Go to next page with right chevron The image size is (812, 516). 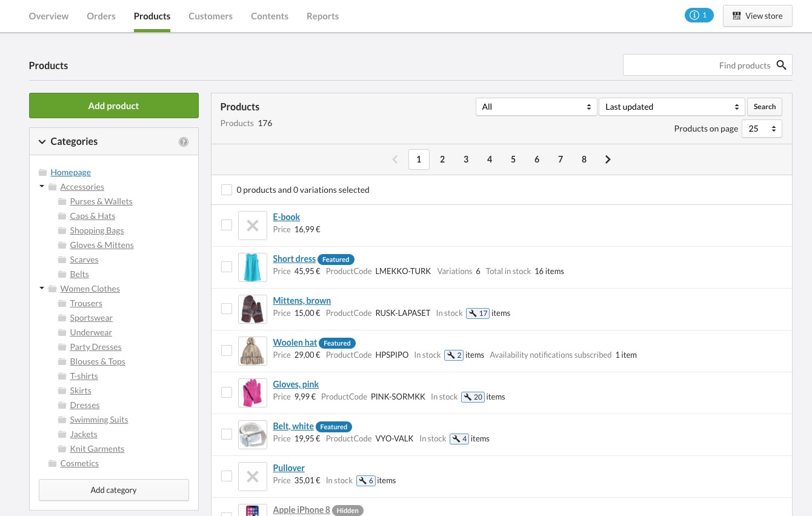(x=608, y=159)
